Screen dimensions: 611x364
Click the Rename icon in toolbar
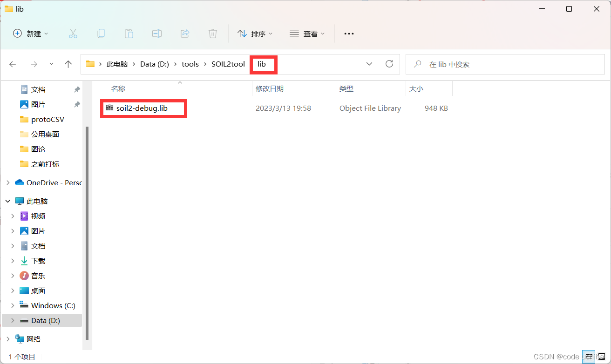tap(157, 34)
